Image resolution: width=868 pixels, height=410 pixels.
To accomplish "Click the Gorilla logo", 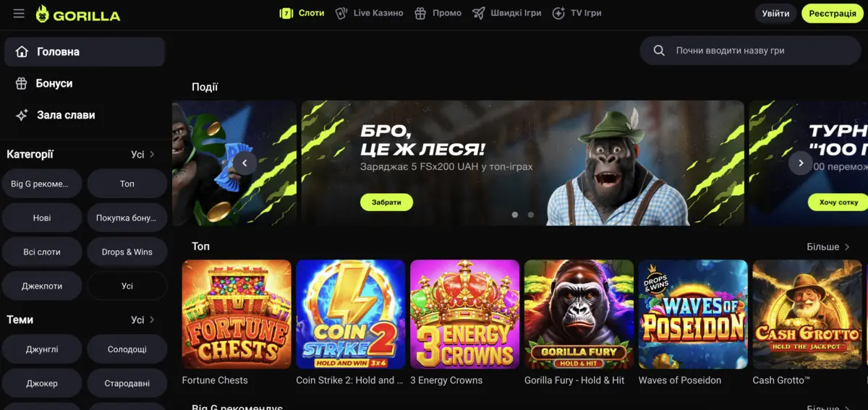I will [78, 14].
